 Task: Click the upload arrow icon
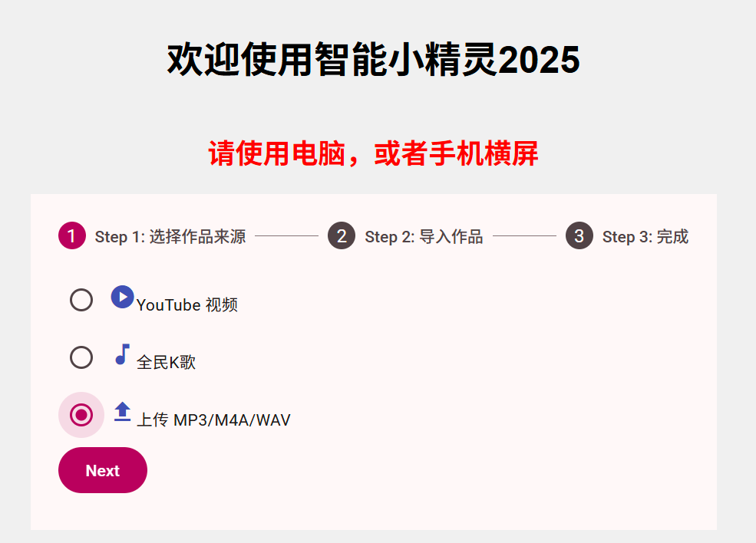[122, 412]
